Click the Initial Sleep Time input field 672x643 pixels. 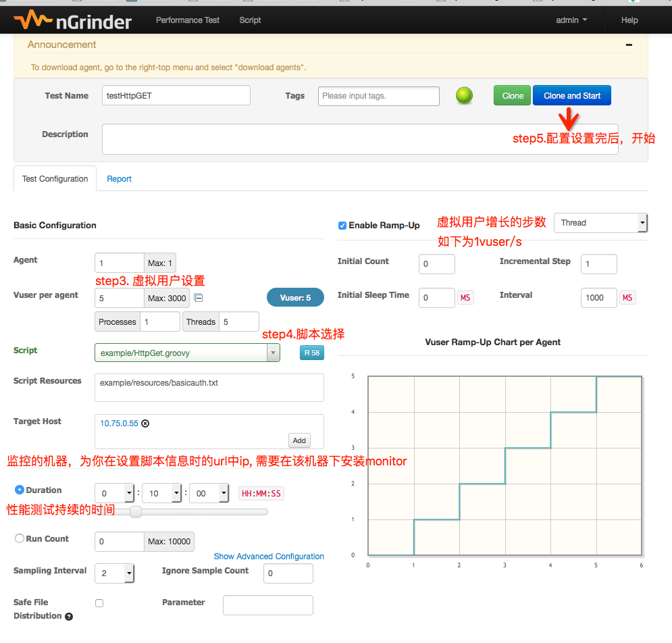click(x=437, y=297)
